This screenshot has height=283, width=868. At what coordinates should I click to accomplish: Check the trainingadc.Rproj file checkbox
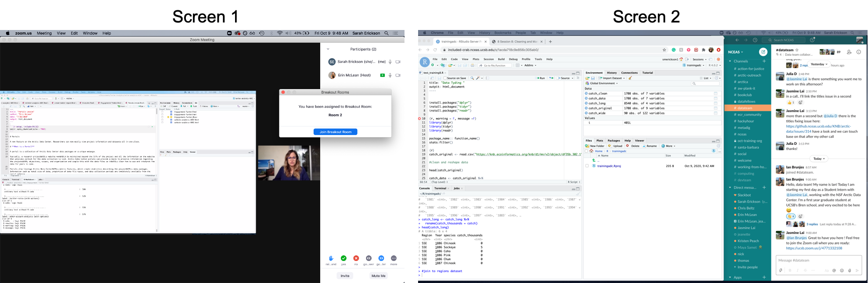click(587, 166)
